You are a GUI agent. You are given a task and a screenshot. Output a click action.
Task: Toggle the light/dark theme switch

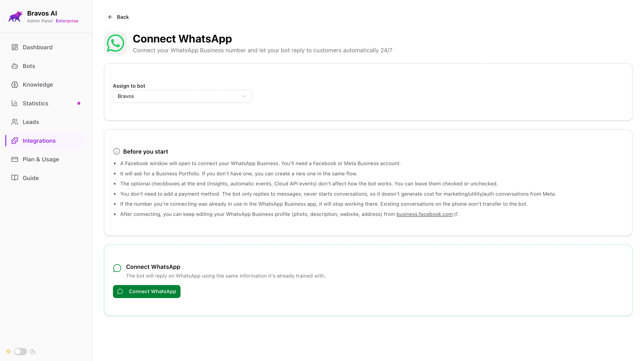point(20,351)
